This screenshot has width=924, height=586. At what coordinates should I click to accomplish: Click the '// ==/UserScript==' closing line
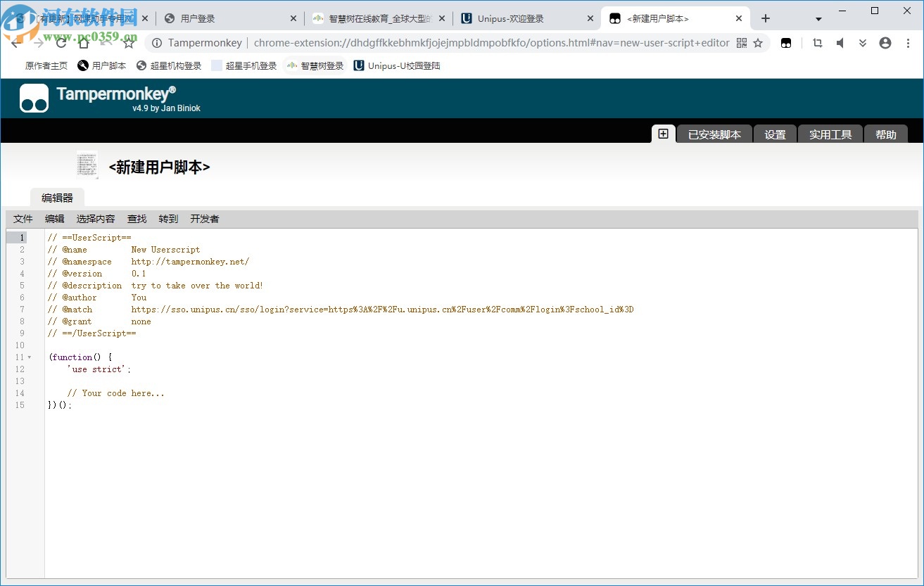92,333
